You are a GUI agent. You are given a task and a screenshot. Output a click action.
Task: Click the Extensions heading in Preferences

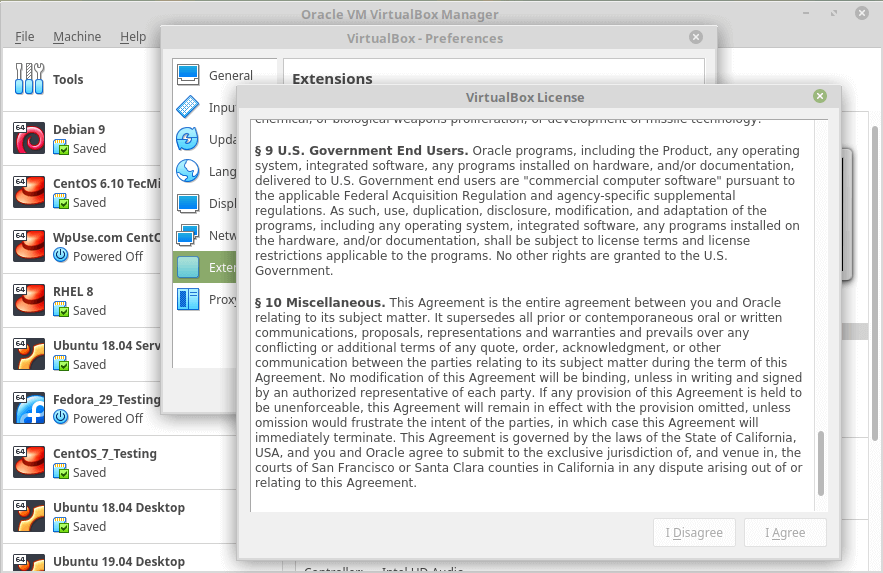pyautogui.click(x=332, y=79)
